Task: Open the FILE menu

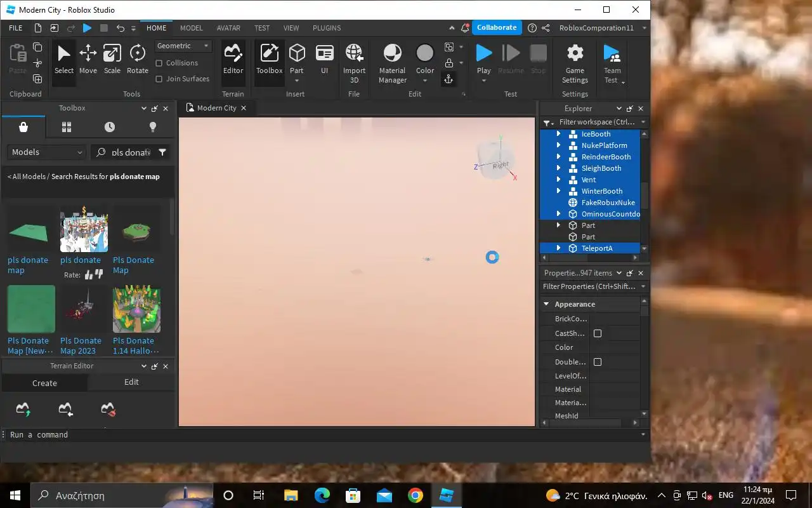Action: [16, 28]
